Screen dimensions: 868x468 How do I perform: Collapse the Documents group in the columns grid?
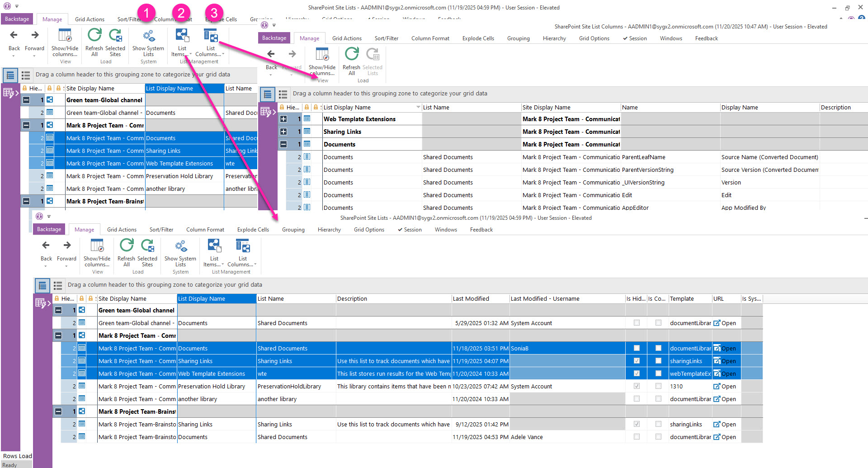pyautogui.click(x=283, y=144)
